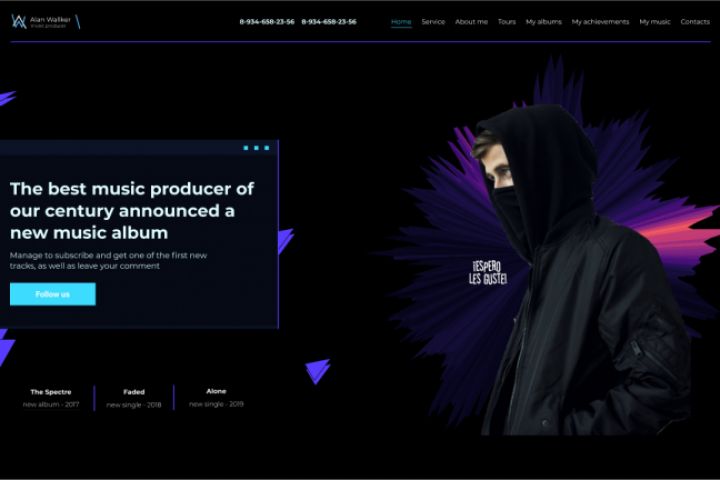Screen dimensions: 720x480
Task: Click the Follow us button
Action: 53,294
